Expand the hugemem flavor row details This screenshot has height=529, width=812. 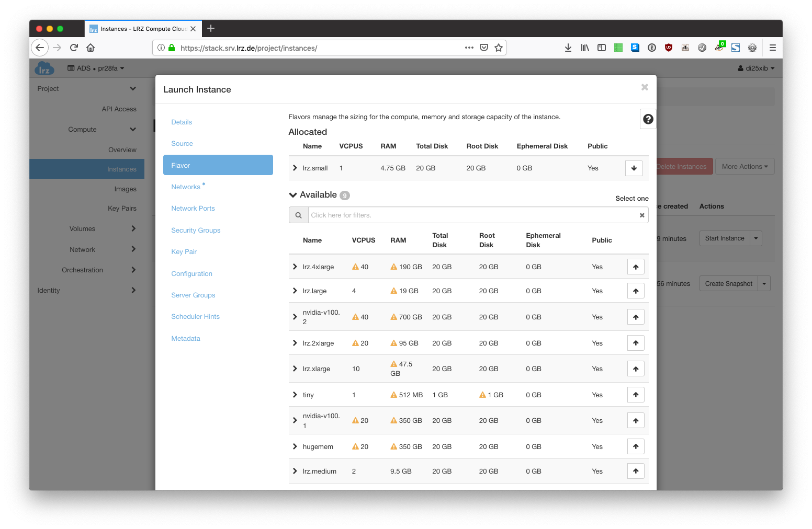[x=295, y=447]
